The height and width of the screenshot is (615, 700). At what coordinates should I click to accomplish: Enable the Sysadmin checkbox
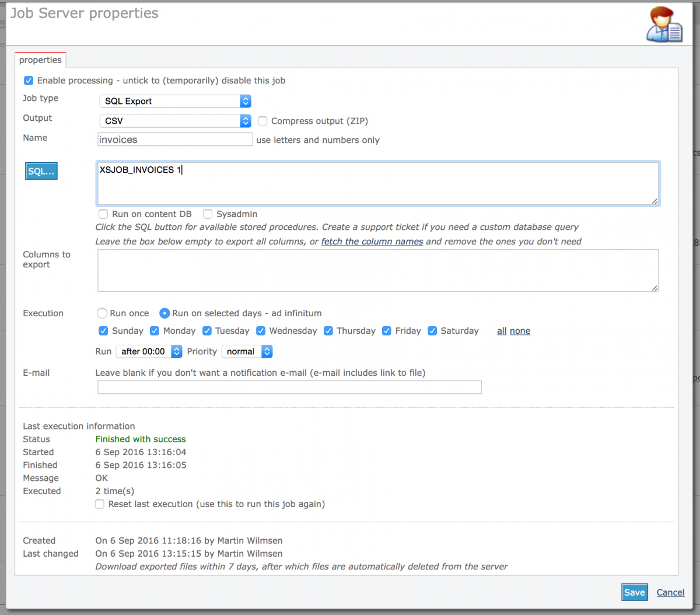click(x=208, y=214)
